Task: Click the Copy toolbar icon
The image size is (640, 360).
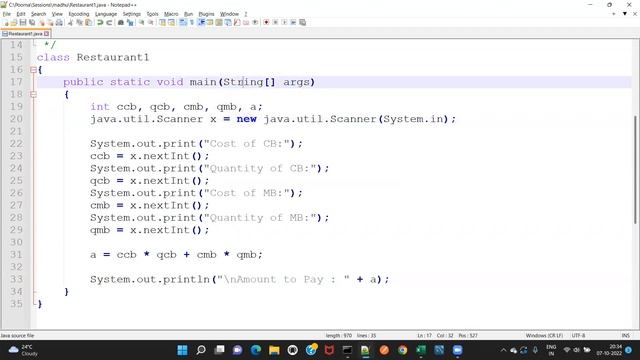Action: coord(79,22)
